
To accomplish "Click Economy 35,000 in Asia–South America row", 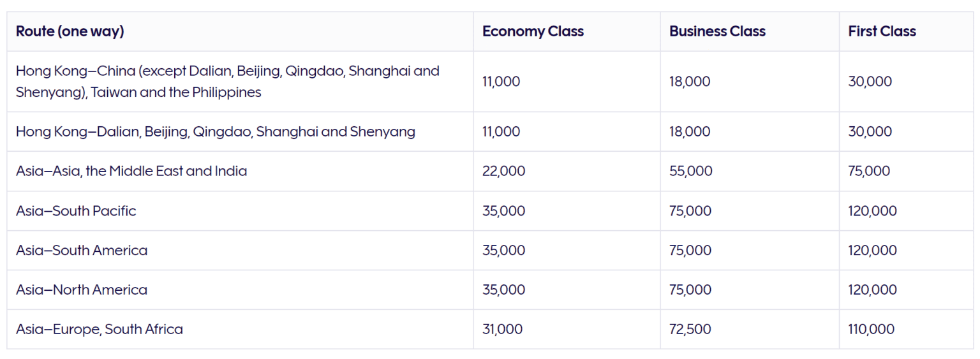I will [503, 250].
